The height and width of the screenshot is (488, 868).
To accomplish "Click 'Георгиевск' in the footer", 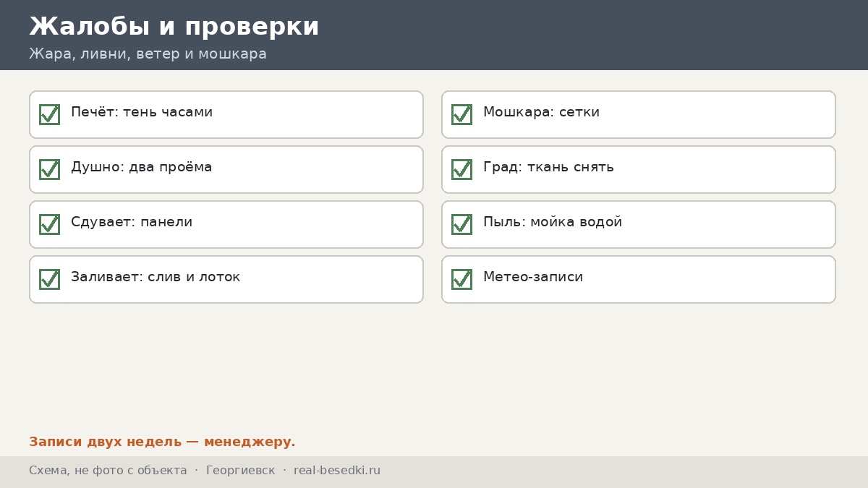I will (x=241, y=471).
